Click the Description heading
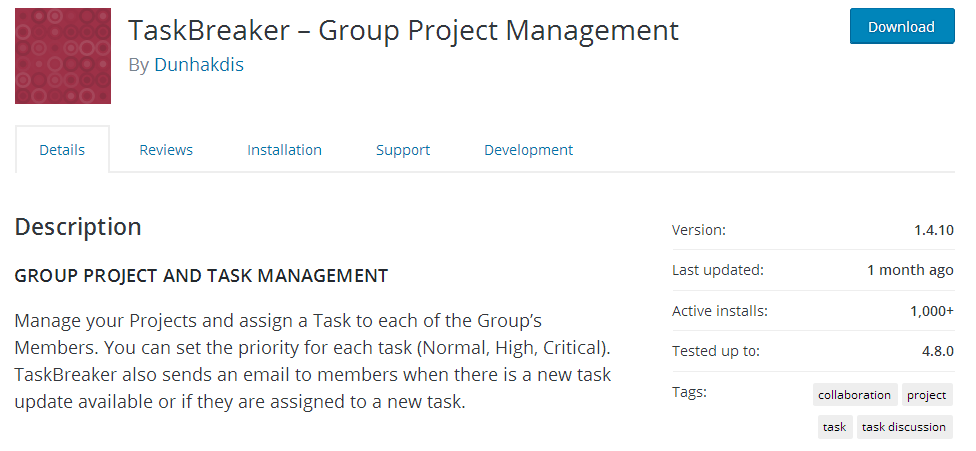976x451 pixels. (78, 226)
